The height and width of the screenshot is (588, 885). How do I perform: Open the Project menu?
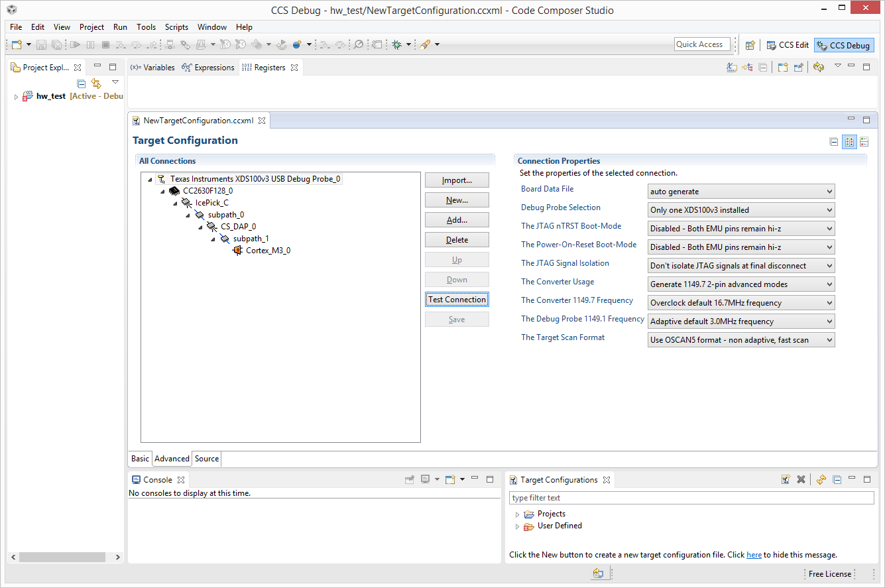[x=91, y=27]
